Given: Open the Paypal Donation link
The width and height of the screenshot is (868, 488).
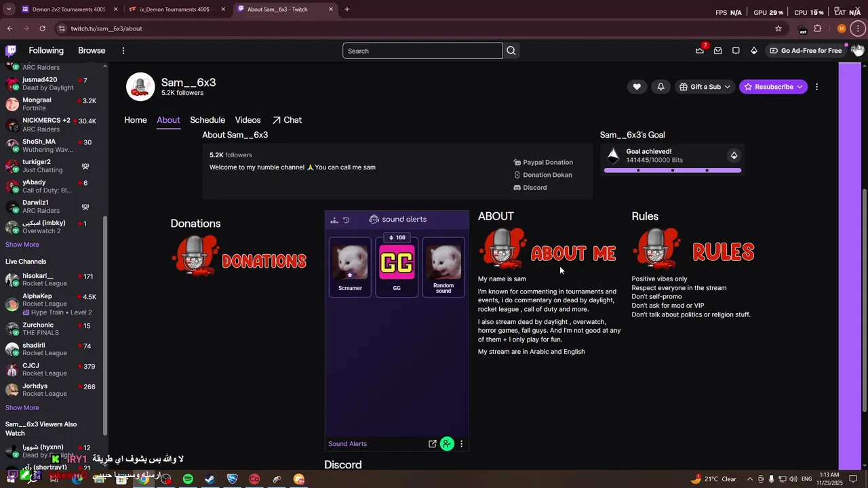Looking at the screenshot, I should pos(543,163).
